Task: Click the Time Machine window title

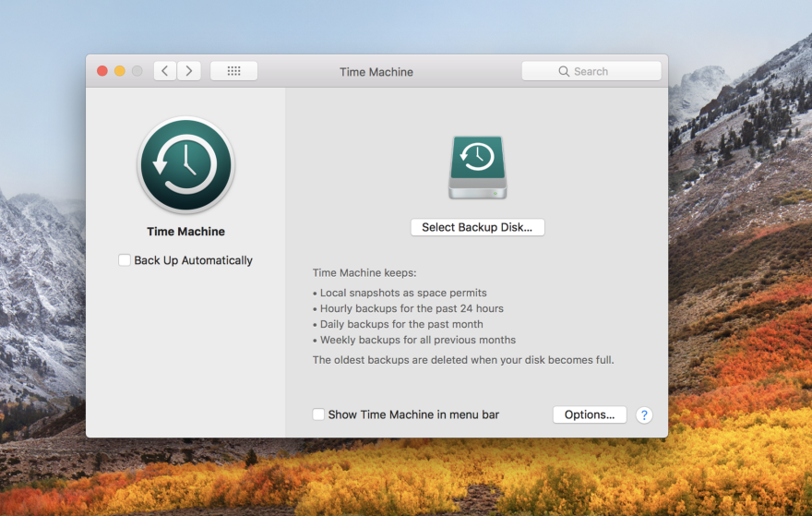Action: point(376,72)
